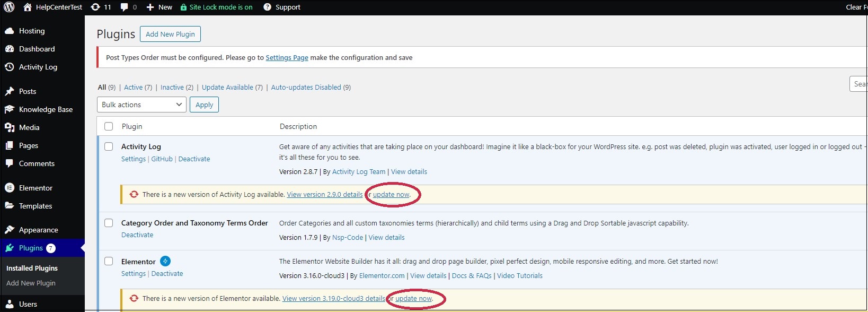Screen dimensions: 868x312
Task: Click the WordPress logo icon
Action: (9, 7)
